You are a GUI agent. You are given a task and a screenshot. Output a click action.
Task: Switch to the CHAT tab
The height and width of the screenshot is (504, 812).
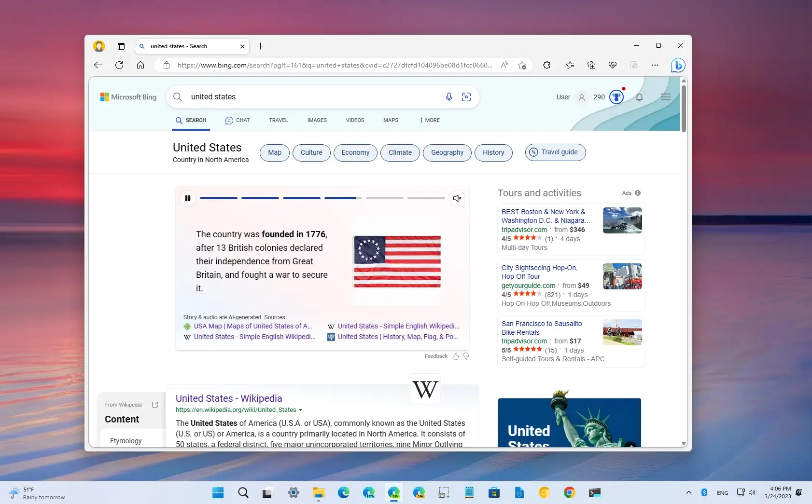(238, 121)
